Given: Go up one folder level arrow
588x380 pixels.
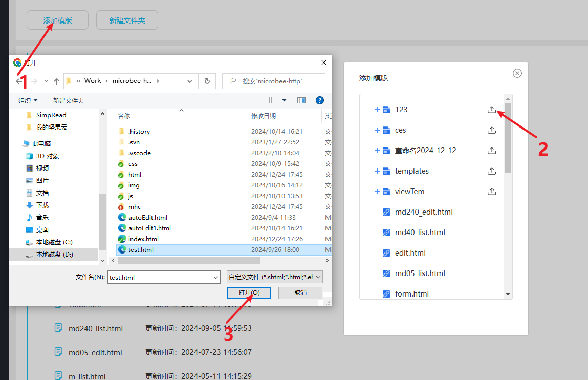Looking at the screenshot, I should 57,81.
